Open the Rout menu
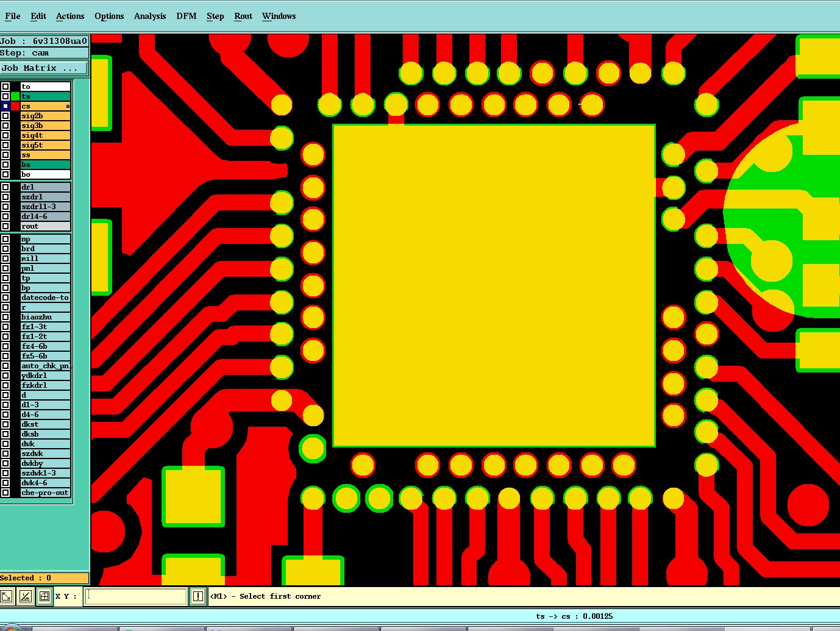The image size is (840, 631). pos(243,16)
